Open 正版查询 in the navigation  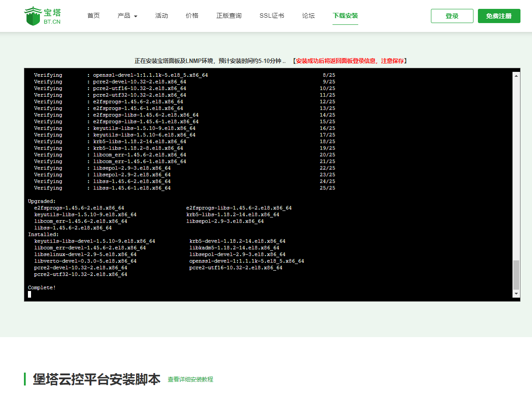click(229, 16)
